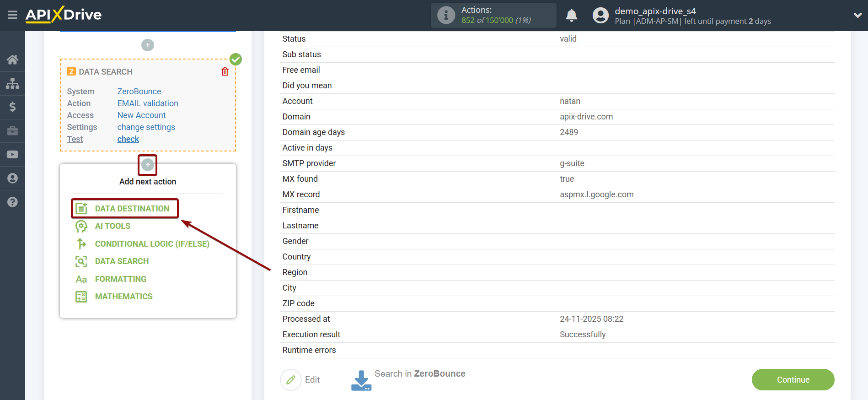Click the true MX found value
This screenshot has height=400, width=868.
tap(567, 179)
